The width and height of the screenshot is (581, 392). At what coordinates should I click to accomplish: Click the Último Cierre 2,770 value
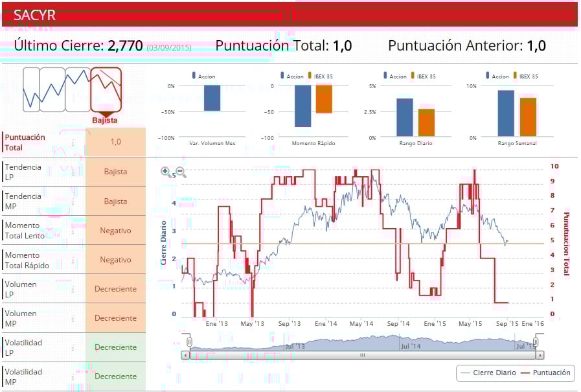tap(125, 45)
